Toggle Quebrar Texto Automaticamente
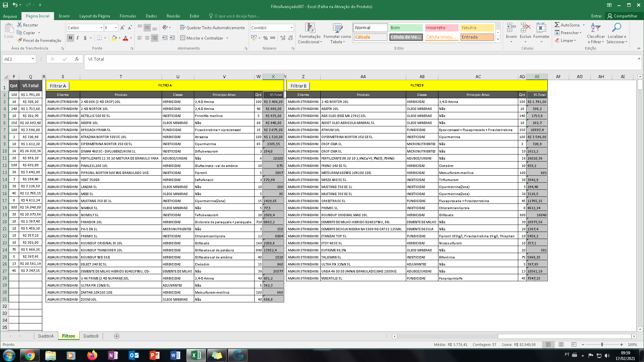This screenshot has height=362, width=644. pyautogui.click(x=212, y=27)
